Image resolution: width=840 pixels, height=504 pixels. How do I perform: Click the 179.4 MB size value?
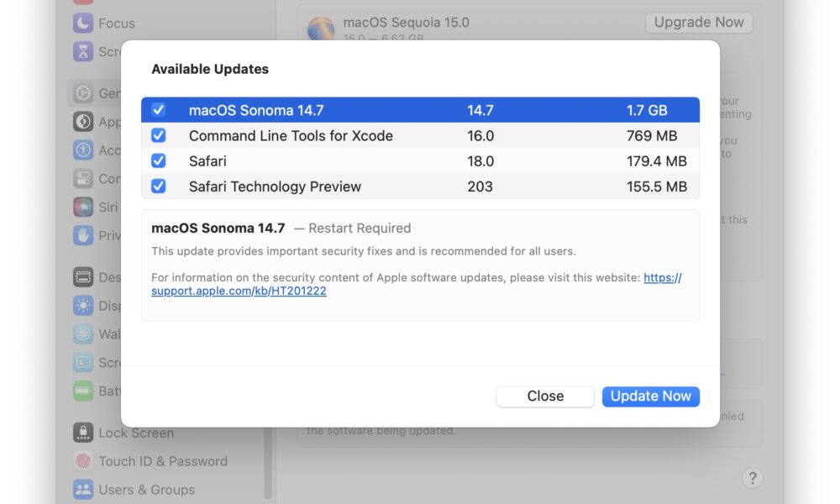(x=657, y=160)
